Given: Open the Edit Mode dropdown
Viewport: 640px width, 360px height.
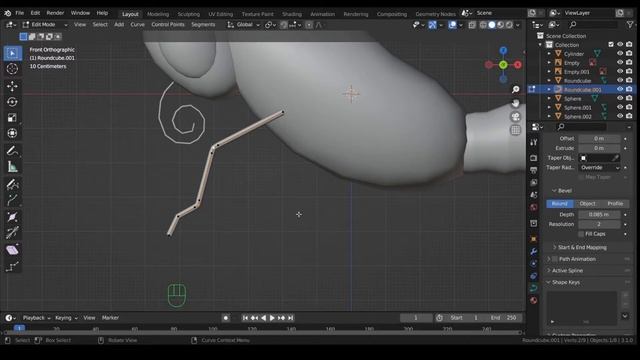Looking at the screenshot, I should pos(45,24).
